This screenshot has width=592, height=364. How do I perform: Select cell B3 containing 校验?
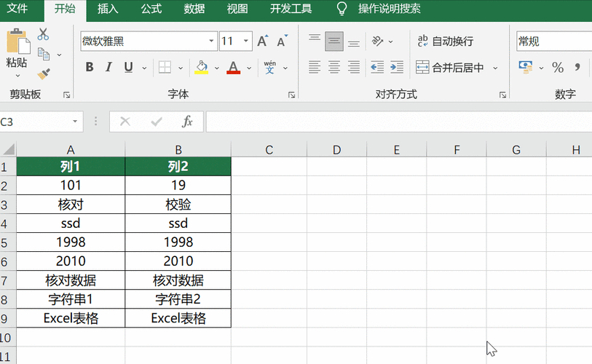[x=178, y=205]
